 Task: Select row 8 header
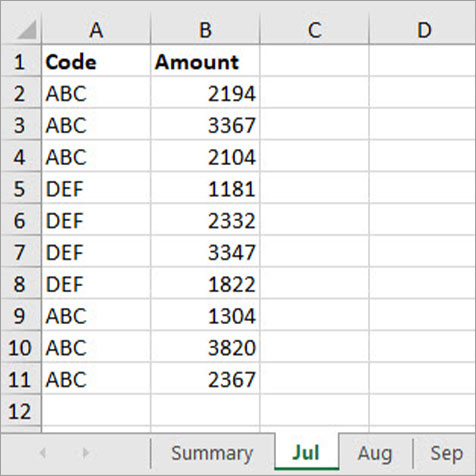point(20,283)
